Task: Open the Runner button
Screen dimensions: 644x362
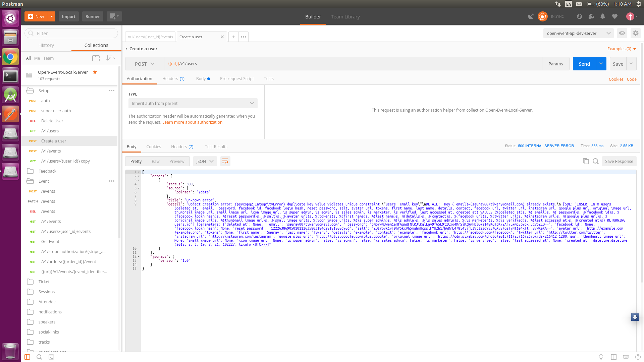Action: coord(93,16)
